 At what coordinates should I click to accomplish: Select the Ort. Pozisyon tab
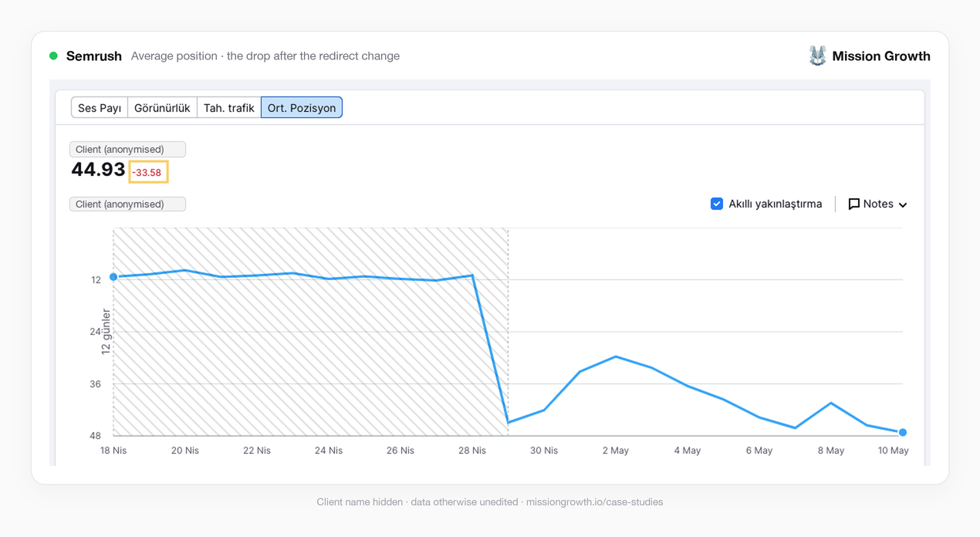tap(302, 108)
